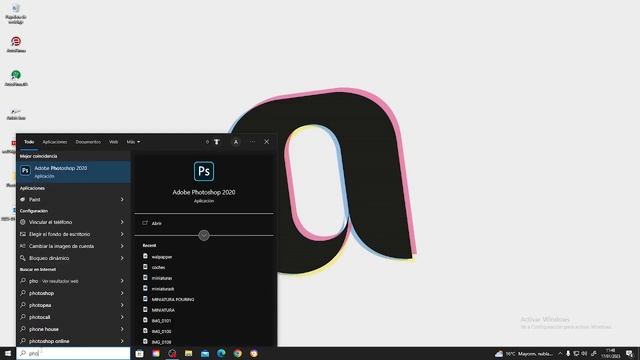Switch to the Todo search tab

point(29,142)
